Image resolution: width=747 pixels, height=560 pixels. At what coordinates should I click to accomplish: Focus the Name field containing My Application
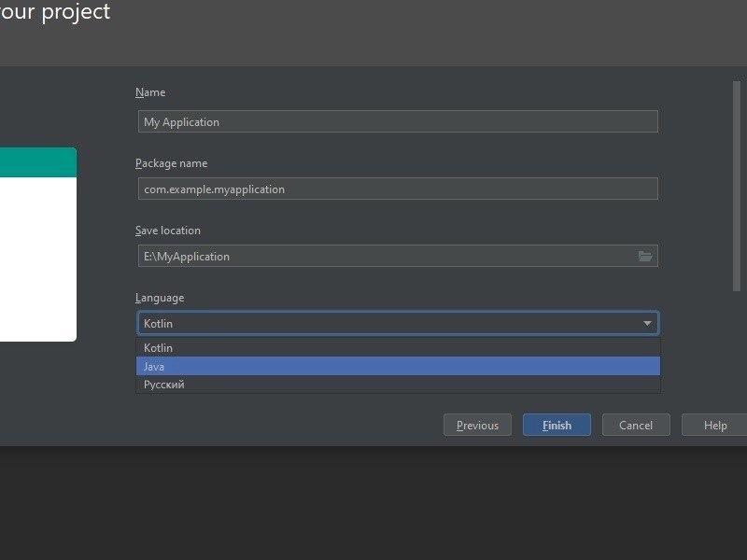click(397, 121)
